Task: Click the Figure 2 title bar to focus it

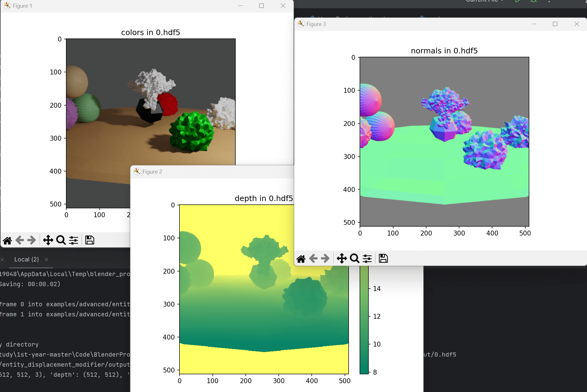Action: click(x=214, y=171)
